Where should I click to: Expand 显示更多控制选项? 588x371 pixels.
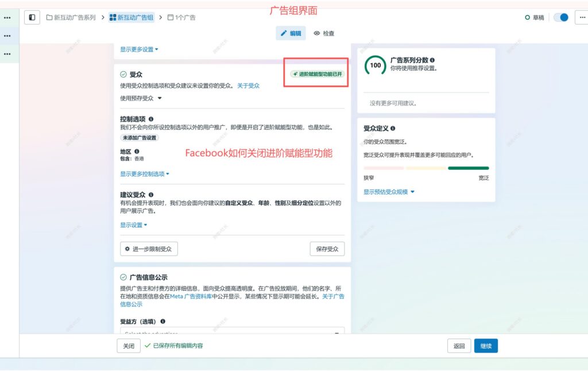145,173
